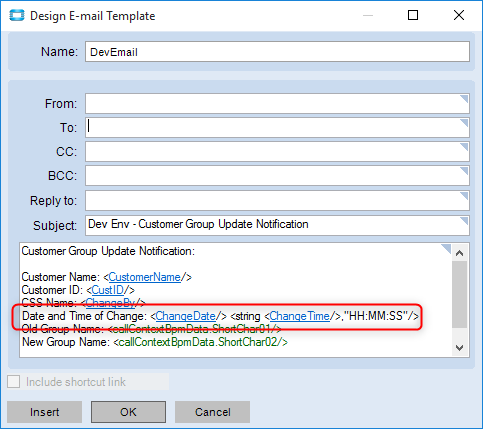Open the message body corner triangle marker
Image resolution: width=483 pixels, height=429 pixels.
coord(447,248)
